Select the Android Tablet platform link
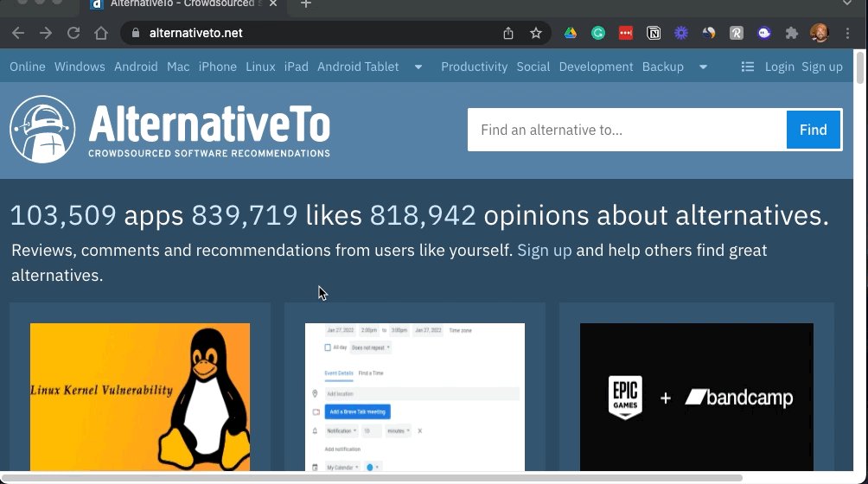 358,67
